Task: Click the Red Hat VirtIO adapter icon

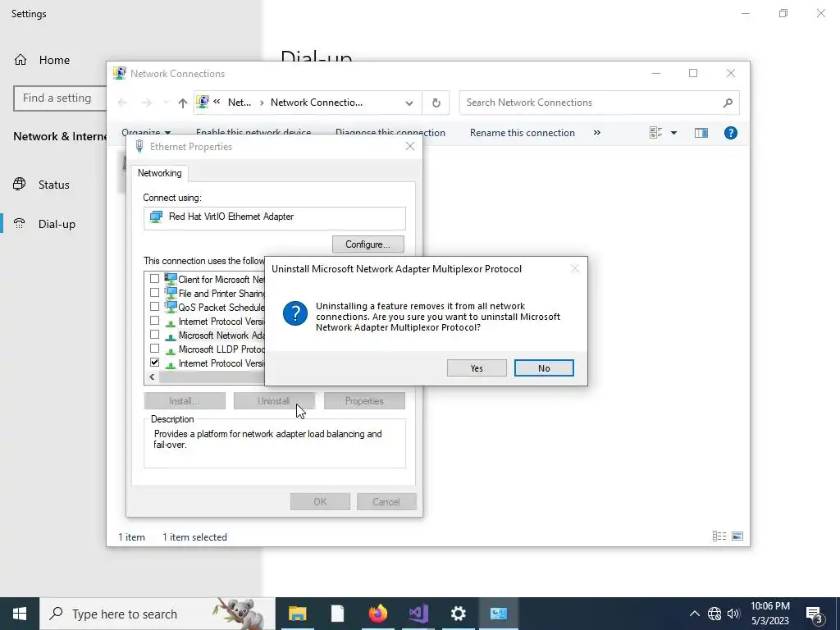Action: point(156,217)
